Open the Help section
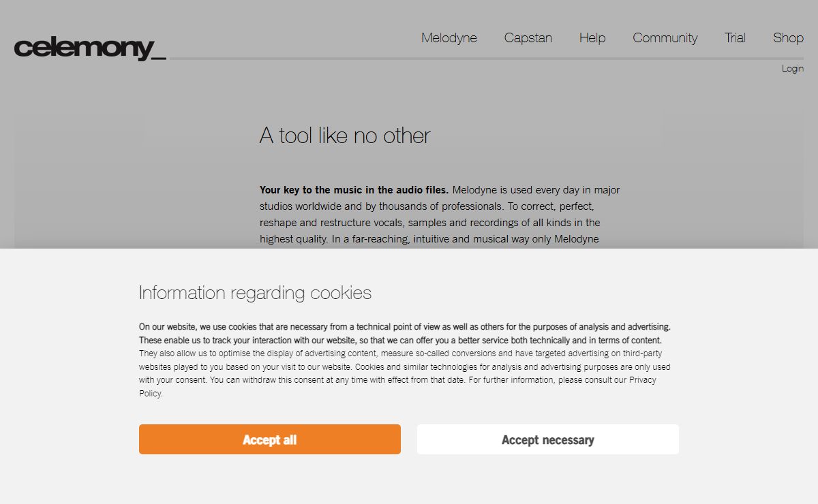Image resolution: width=818 pixels, height=504 pixels. tap(592, 38)
